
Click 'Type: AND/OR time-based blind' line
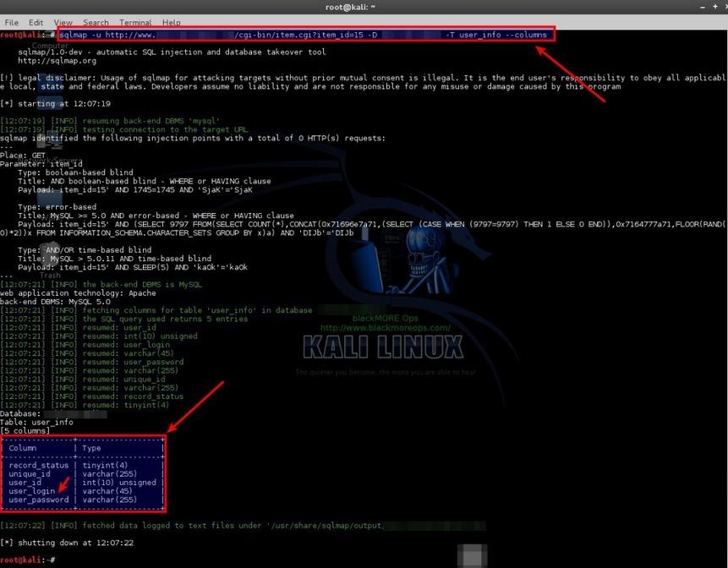85,249
